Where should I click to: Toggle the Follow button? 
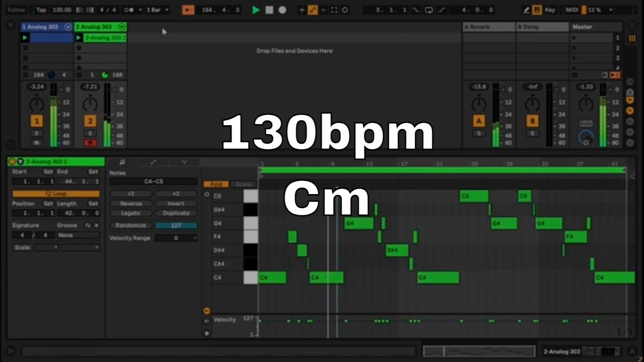[16, 10]
